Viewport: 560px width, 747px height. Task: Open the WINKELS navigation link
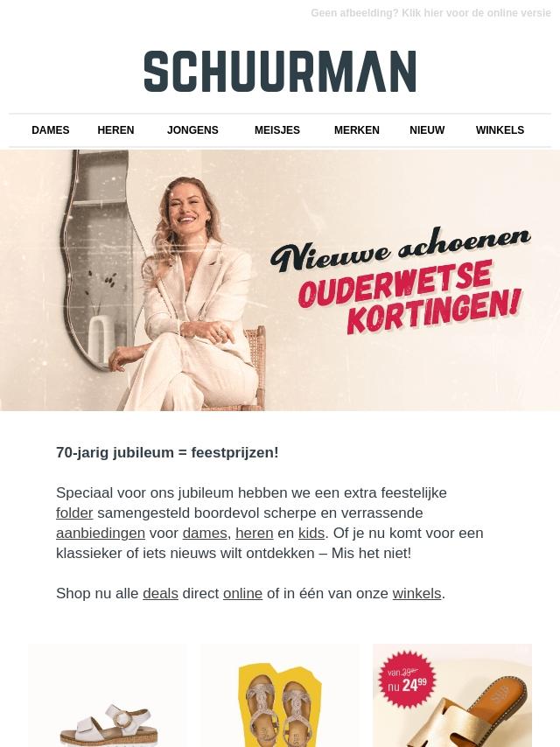[x=500, y=130]
